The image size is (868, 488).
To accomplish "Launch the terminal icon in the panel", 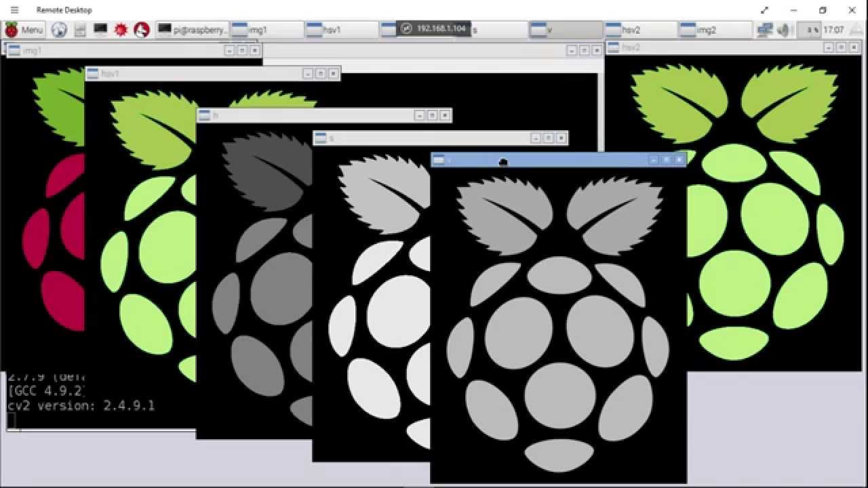I will [x=100, y=29].
